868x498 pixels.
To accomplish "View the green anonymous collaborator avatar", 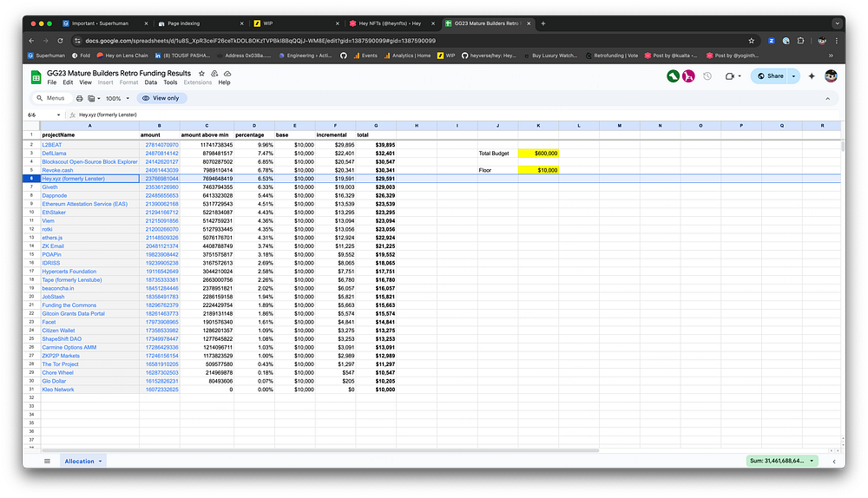I will (674, 76).
